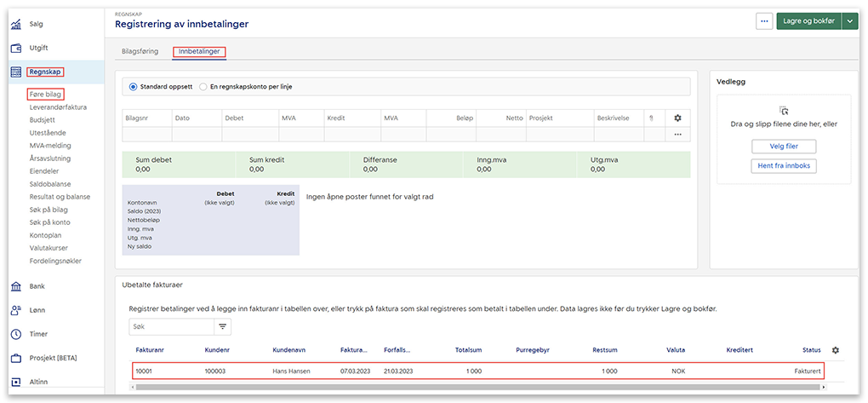This screenshot has width=868, height=403.
Task: Switch to the Bilagsføring tab
Action: pyautogui.click(x=140, y=52)
